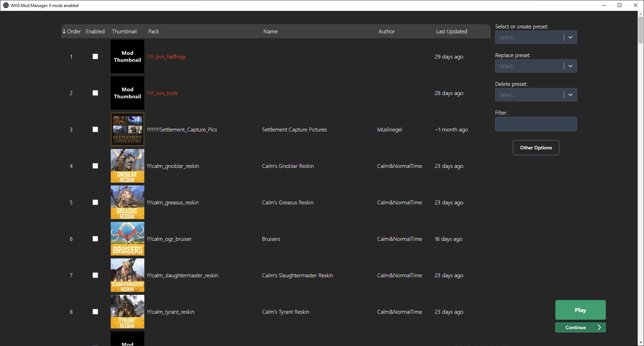Click the Bruisers mod name
The width and height of the screenshot is (644, 346).
point(271,239)
